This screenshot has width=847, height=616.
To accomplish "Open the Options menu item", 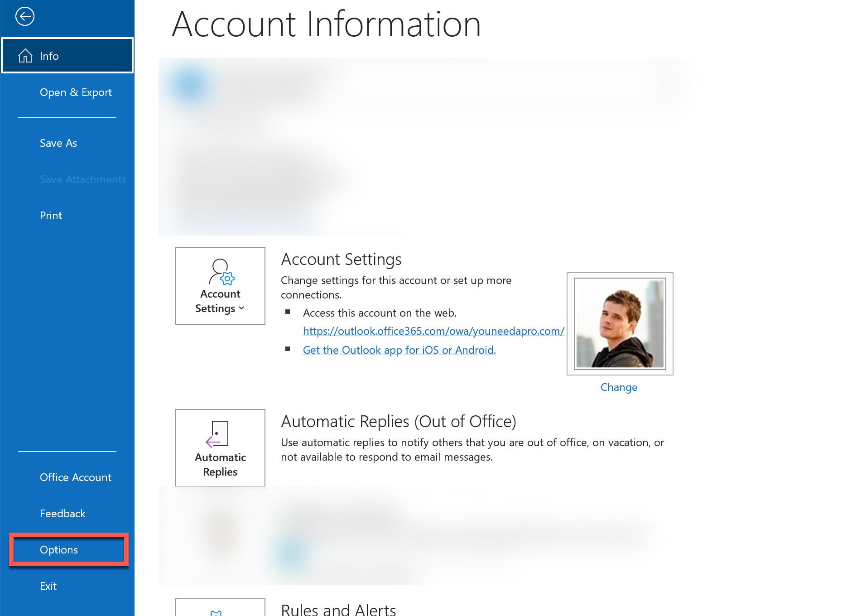I will tap(59, 549).
